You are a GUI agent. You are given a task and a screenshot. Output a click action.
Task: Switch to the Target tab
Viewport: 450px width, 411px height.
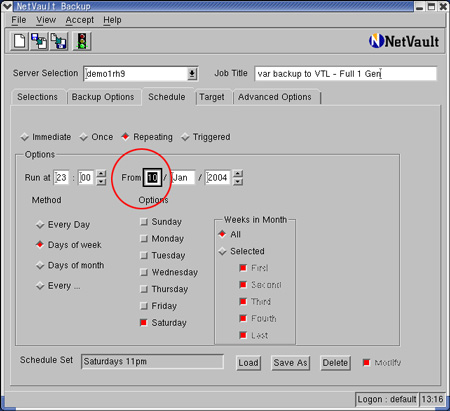(x=212, y=97)
